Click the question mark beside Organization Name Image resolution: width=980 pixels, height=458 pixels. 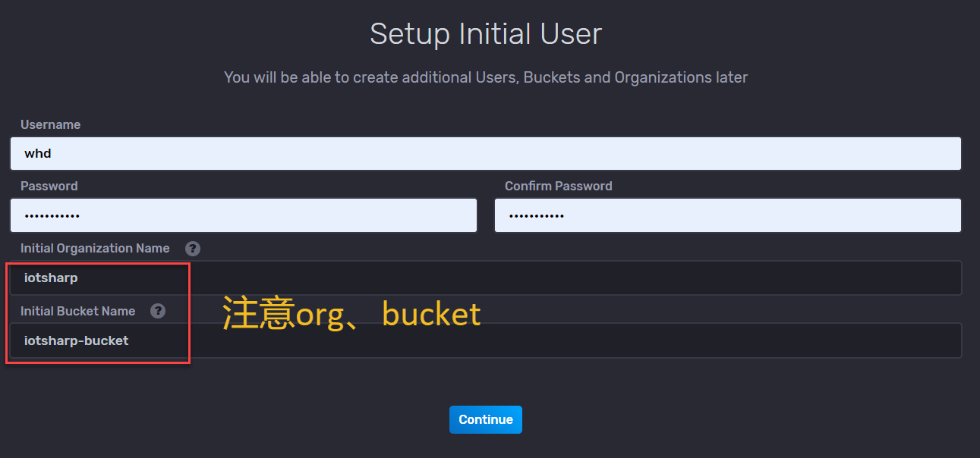pyautogui.click(x=192, y=248)
